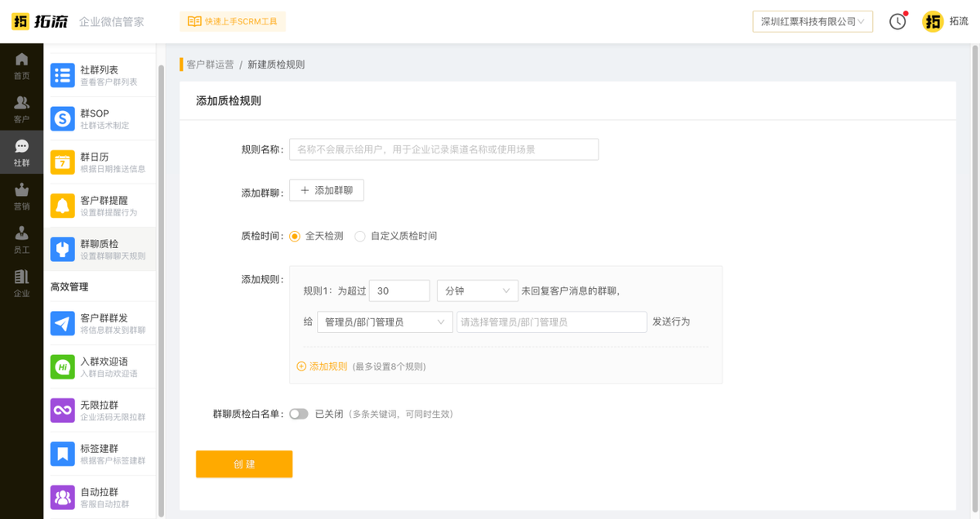Select the 无限拉群 infinity icon

(x=65, y=409)
